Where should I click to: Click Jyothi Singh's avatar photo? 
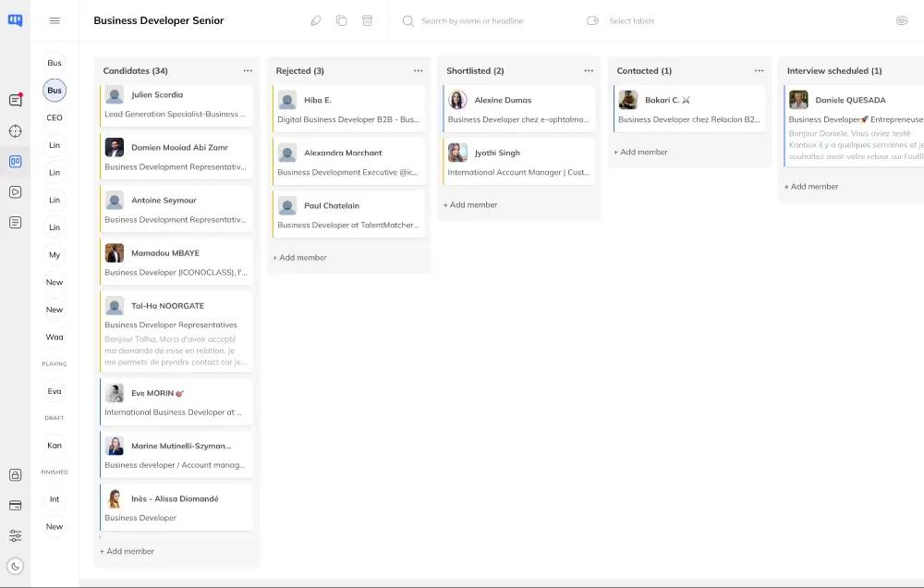457,153
